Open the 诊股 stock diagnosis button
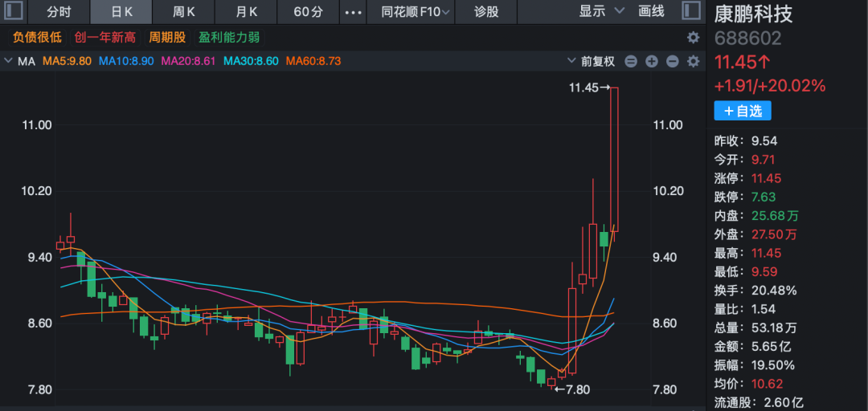Image resolution: width=868 pixels, height=411 pixels. (x=486, y=12)
